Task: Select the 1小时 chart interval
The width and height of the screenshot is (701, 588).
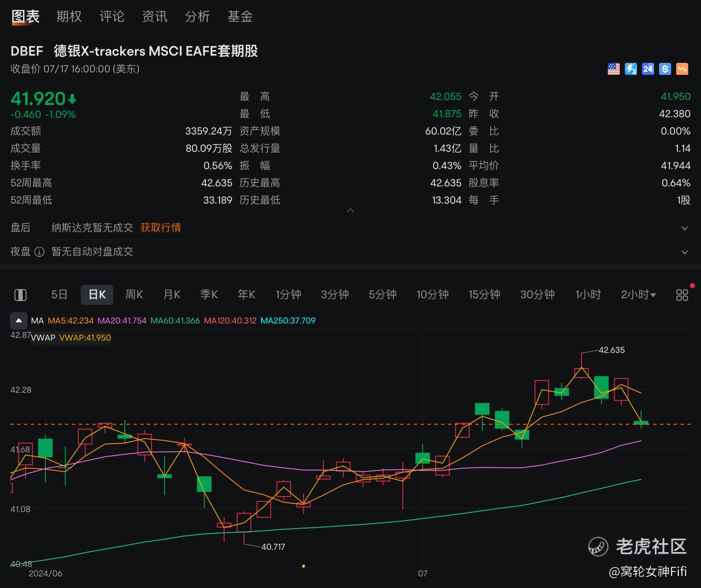Action: click(x=588, y=295)
